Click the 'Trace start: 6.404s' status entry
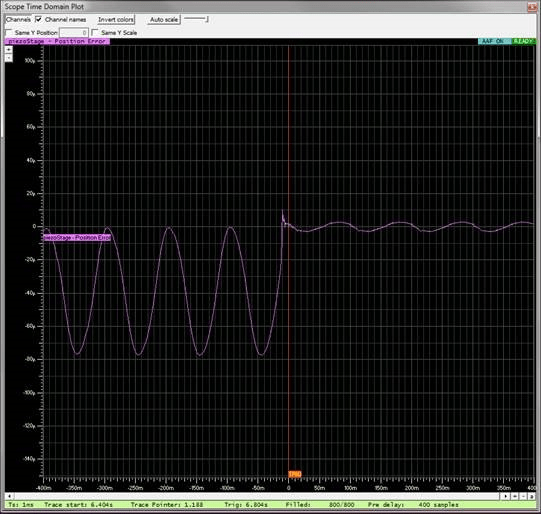This screenshot has width=541, height=514. click(x=78, y=505)
